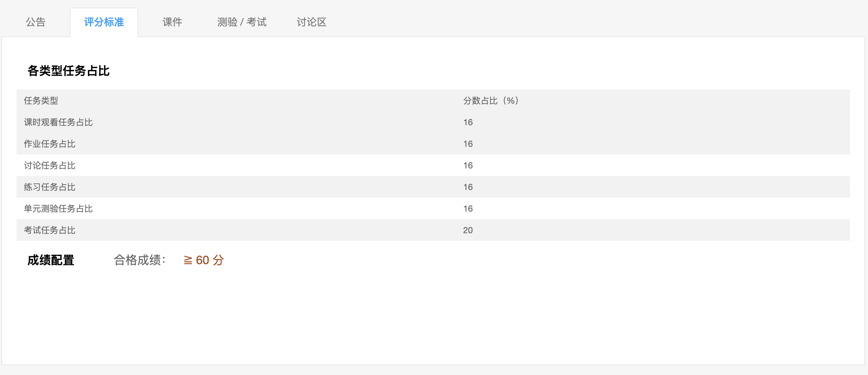
Task: Click the 考试任务占比 row label
Action: (x=50, y=230)
